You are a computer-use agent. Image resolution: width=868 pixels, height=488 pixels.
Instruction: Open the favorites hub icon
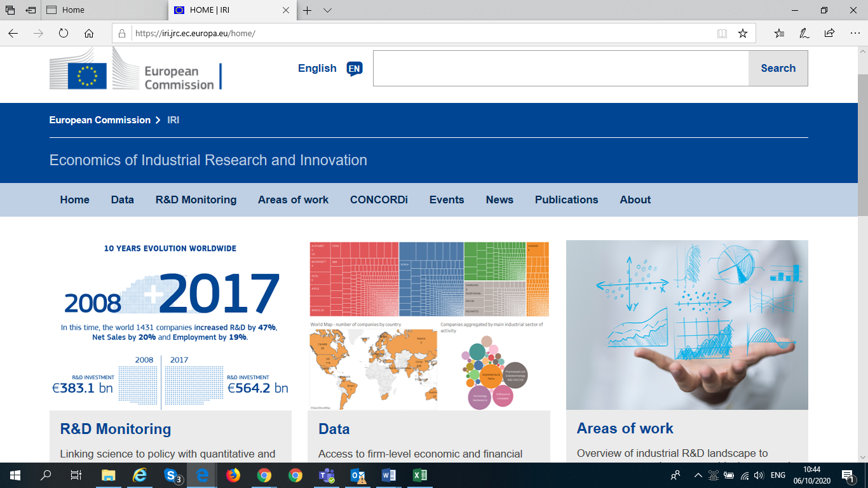779,33
